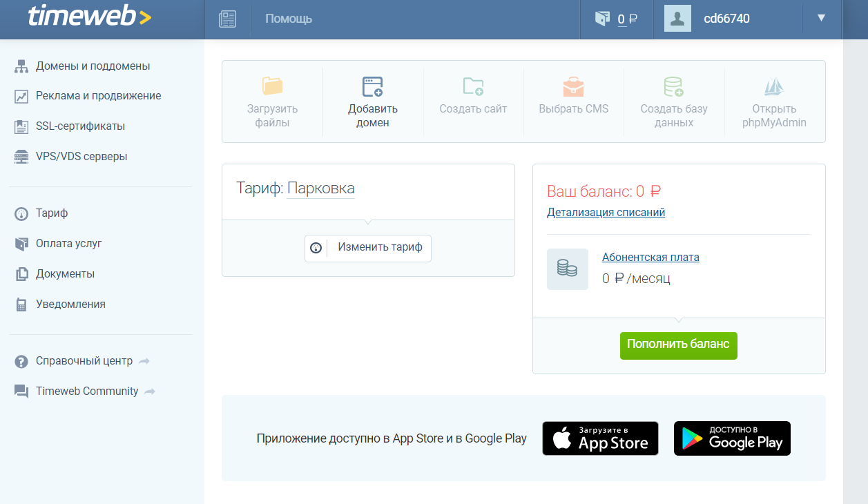The width and height of the screenshot is (868, 504).
Task: Open Тариф sidebar item
Action: pyautogui.click(x=52, y=213)
